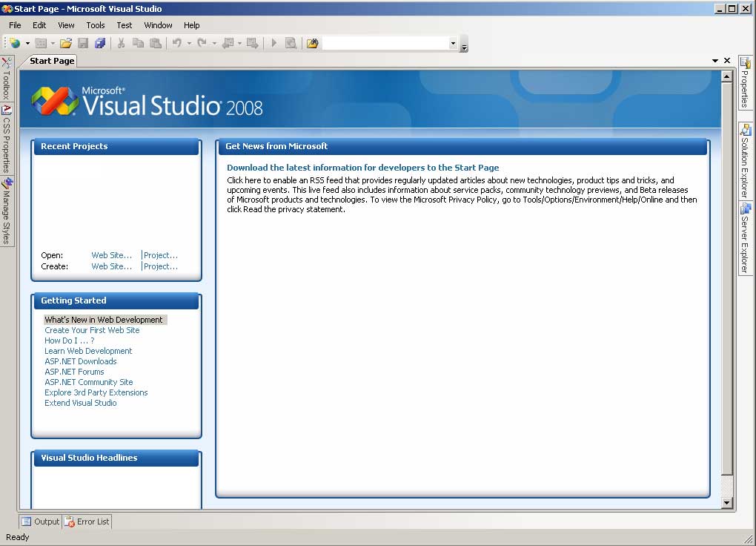Open the Toolbar Options overflow arrow
The image size is (756, 546).
464,44
